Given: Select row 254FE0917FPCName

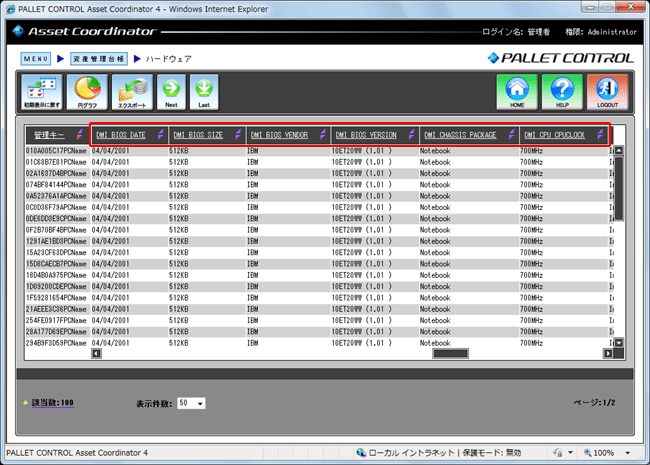Looking at the screenshot, I should pyautogui.click(x=319, y=320).
